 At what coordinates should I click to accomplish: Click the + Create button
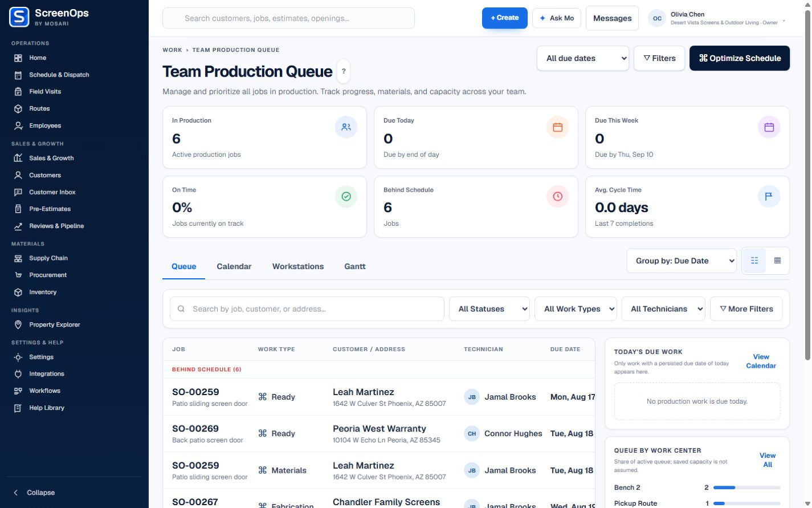[x=505, y=18]
